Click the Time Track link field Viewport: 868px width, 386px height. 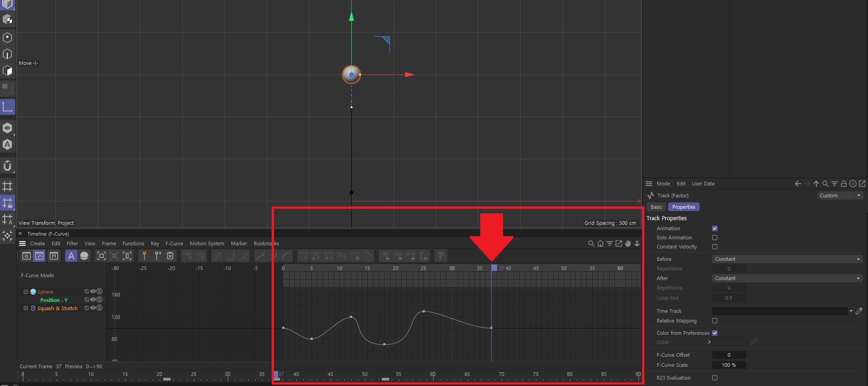tap(780, 311)
